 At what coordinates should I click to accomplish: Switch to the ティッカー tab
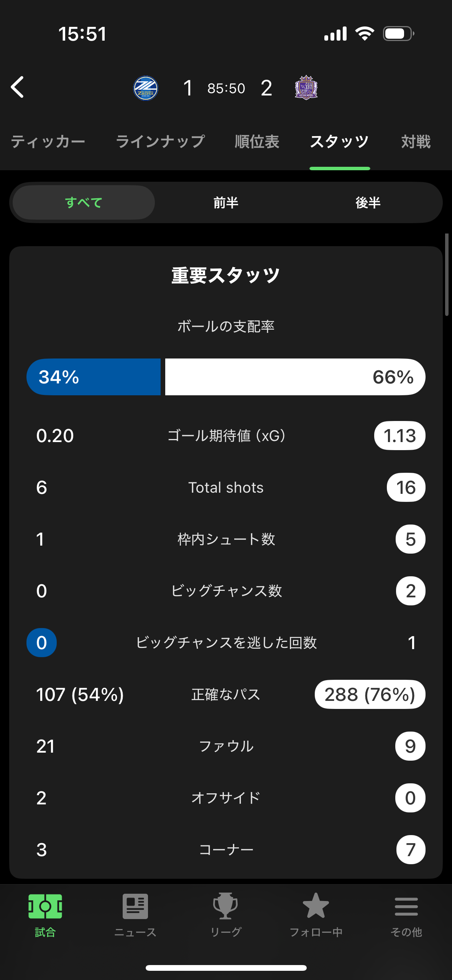point(48,141)
